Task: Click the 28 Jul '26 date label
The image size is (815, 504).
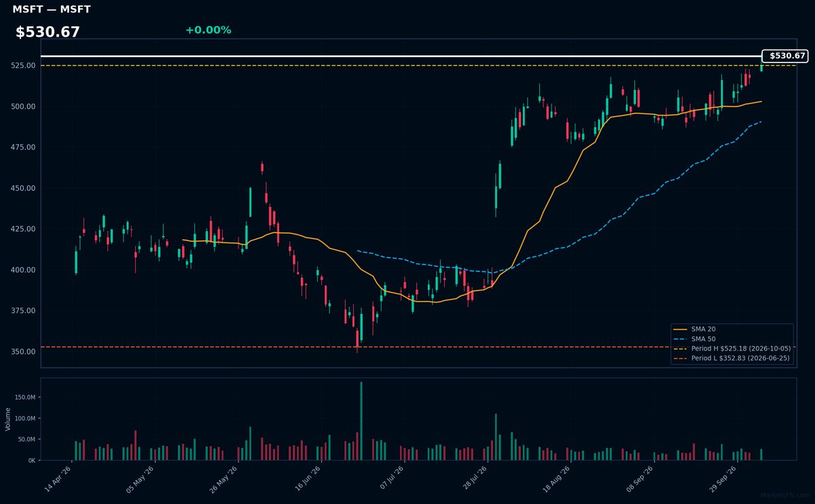Action: click(473, 479)
